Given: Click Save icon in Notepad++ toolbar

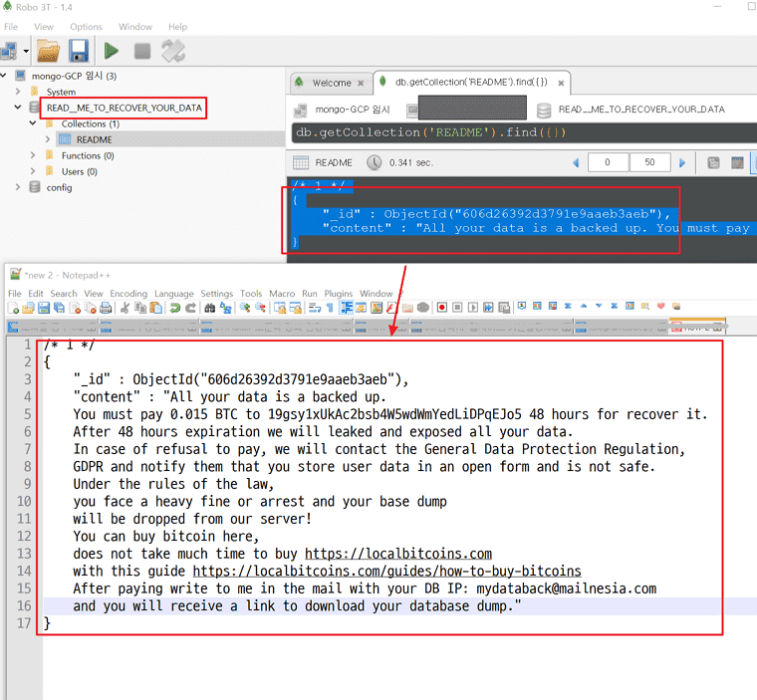Looking at the screenshot, I should coord(44,308).
